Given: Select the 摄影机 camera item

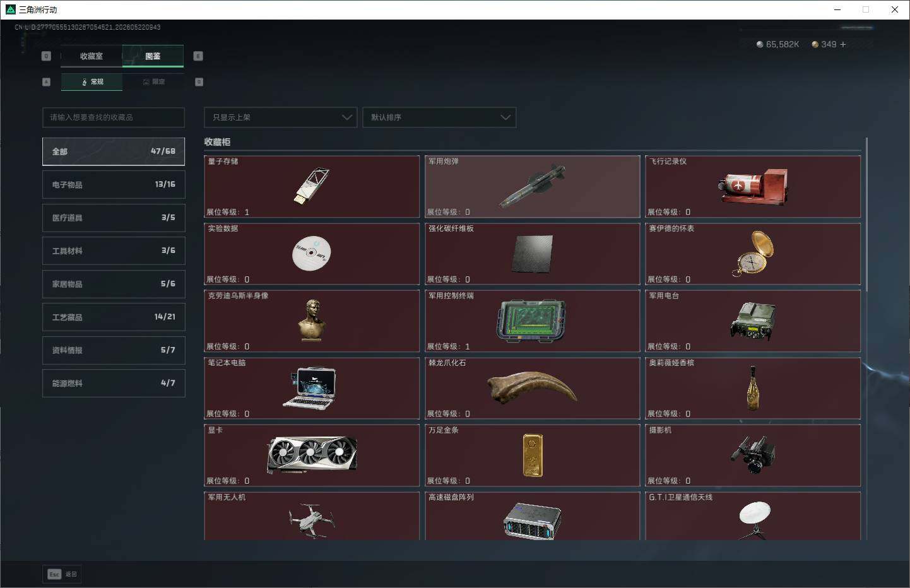Looking at the screenshot, I should coord(753,456).
